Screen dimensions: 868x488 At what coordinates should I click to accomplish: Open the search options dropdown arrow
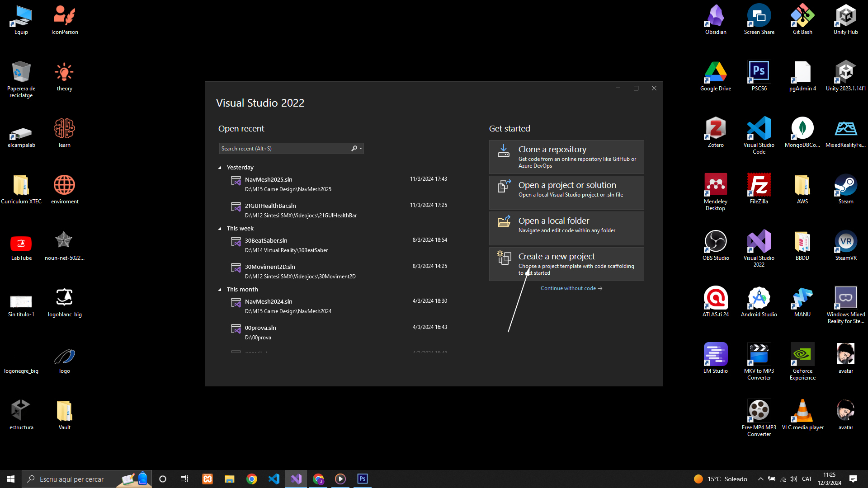361,149
